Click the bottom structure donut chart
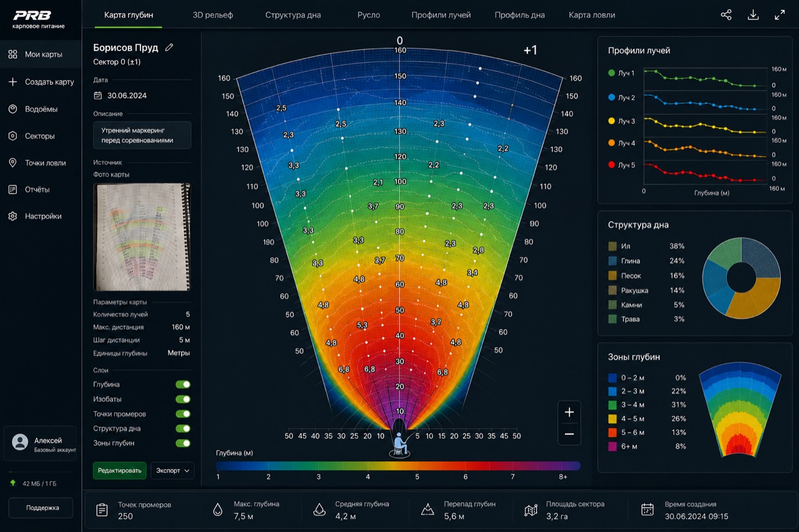799x532 pixels. coord(742,278)
